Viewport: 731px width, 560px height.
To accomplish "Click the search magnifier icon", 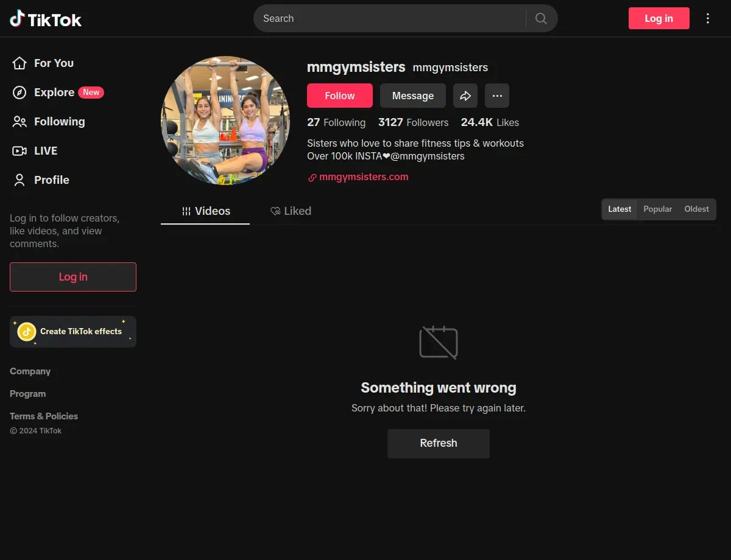I will click(541, 18).
